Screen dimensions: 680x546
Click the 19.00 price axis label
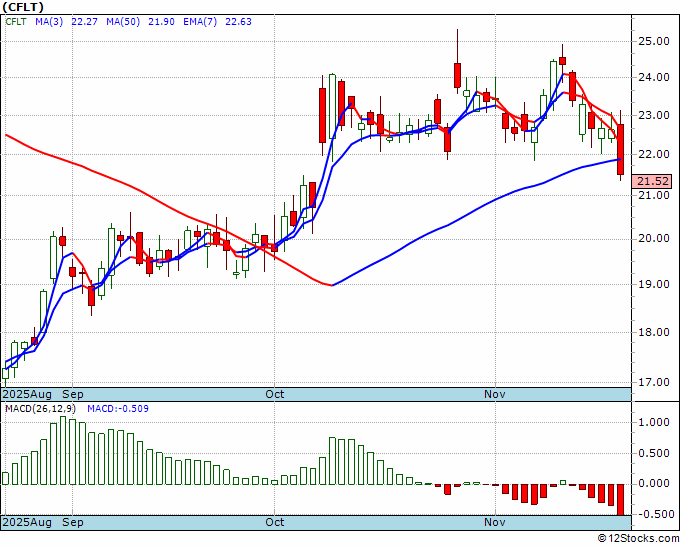(x=653, y=284)
